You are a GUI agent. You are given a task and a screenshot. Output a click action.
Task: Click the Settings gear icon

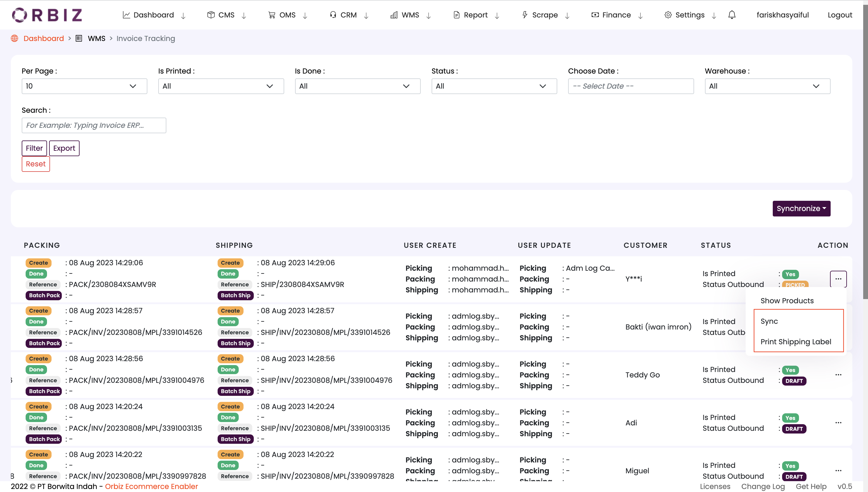pyautogui.click(x=668, y=15)
